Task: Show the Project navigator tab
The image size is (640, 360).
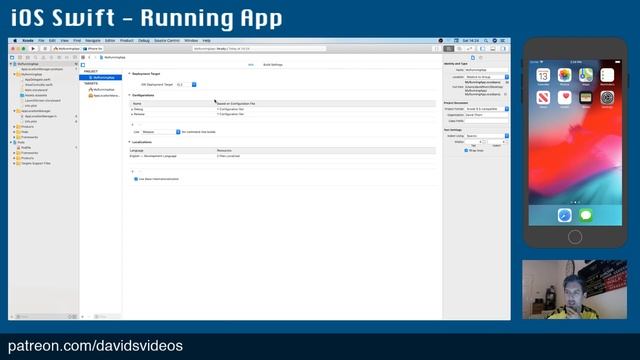Action: (12, 58)
